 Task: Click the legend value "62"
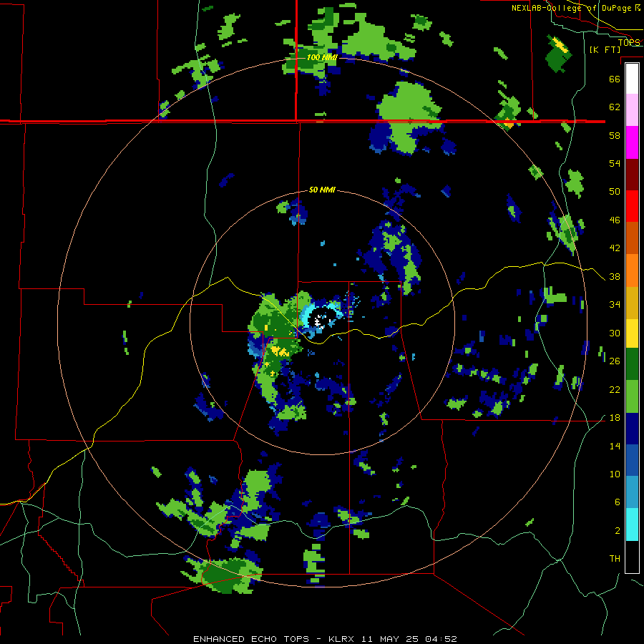click(615, 107)
